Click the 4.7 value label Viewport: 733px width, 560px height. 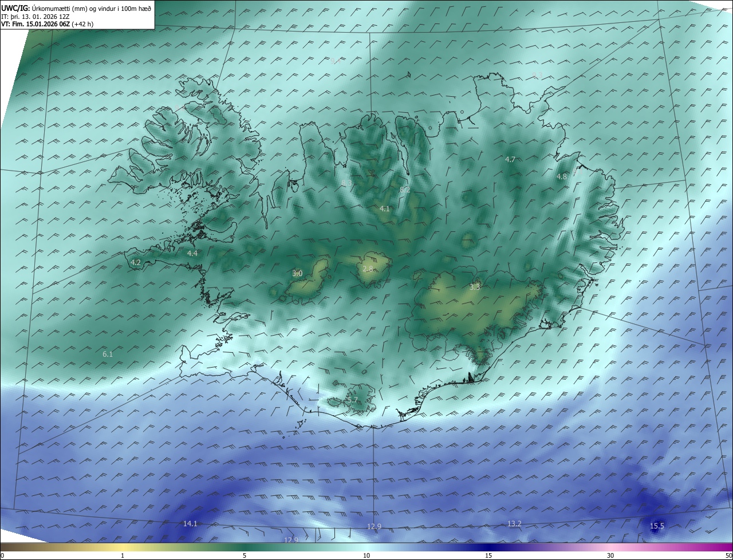(510, 159)
